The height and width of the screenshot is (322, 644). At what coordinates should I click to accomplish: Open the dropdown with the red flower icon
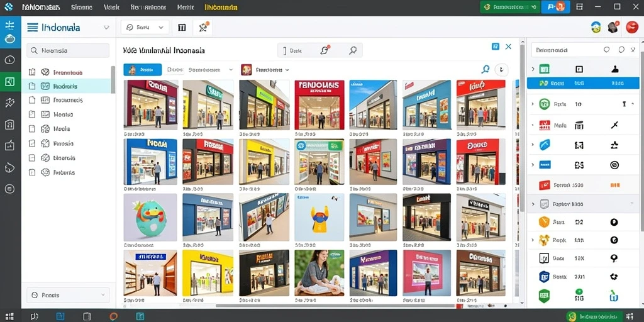click(x=265, y=70)
